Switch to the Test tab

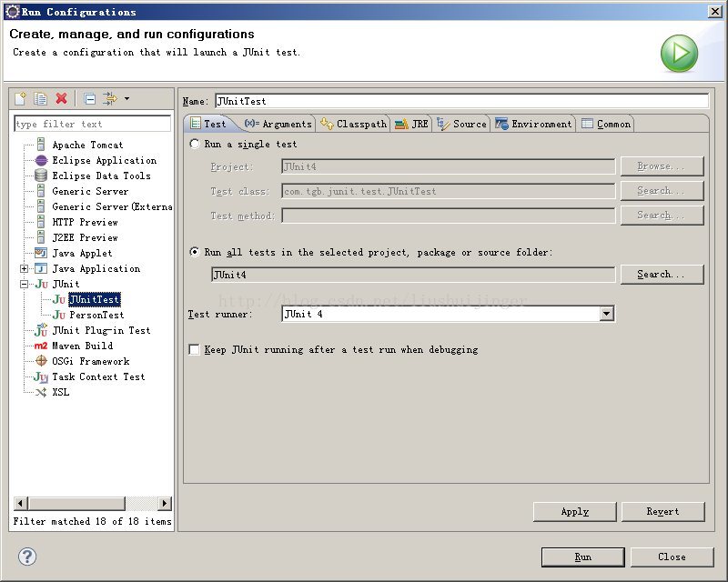(208, 124)
